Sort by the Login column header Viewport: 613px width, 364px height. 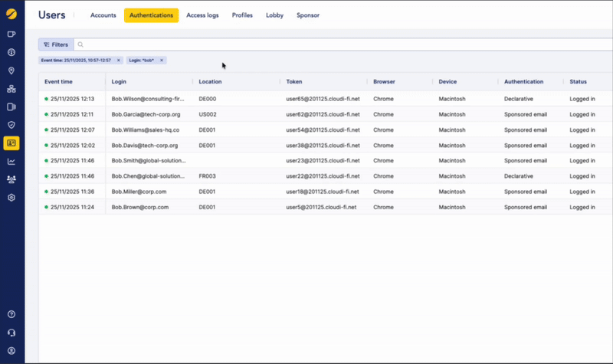(119, 82)
